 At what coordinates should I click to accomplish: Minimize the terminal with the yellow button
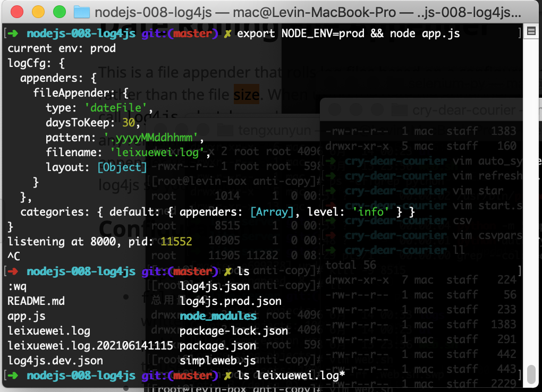click(x=38, y=12)
